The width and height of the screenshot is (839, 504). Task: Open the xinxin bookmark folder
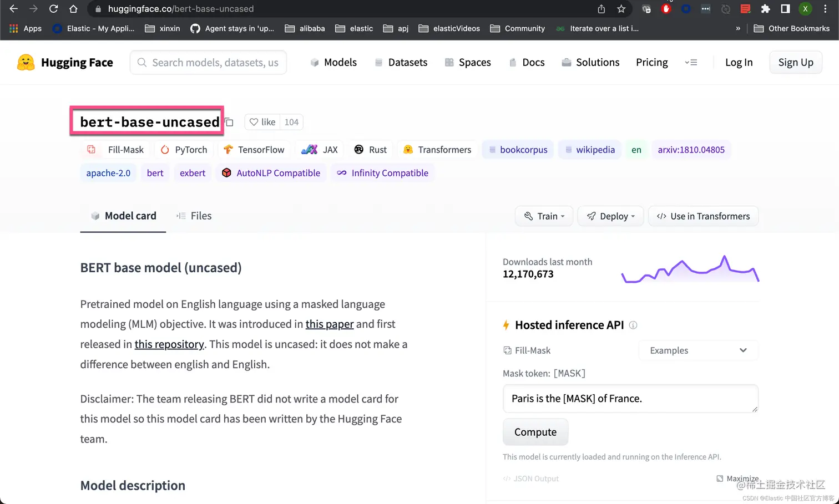163,28
